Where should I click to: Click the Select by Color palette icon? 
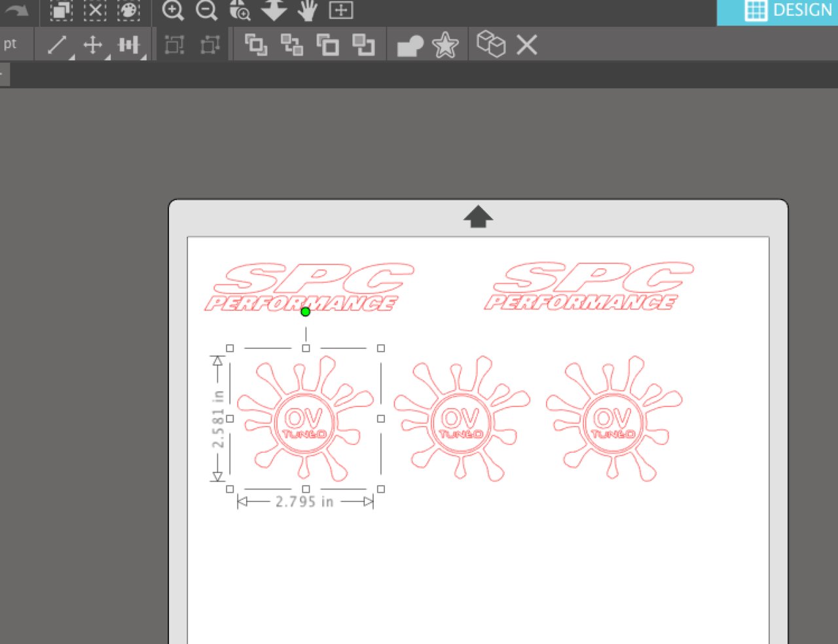pyautogui.click(x=128, y=10)
